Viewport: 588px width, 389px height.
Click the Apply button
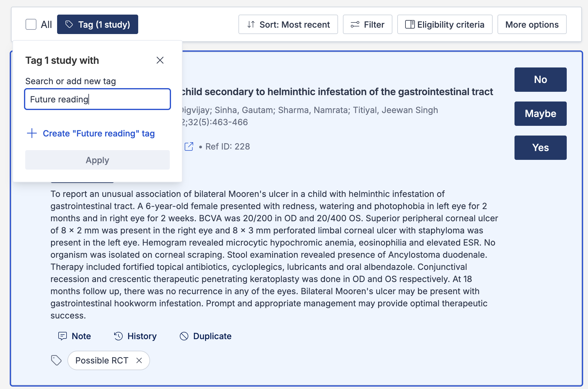(97, 160)
